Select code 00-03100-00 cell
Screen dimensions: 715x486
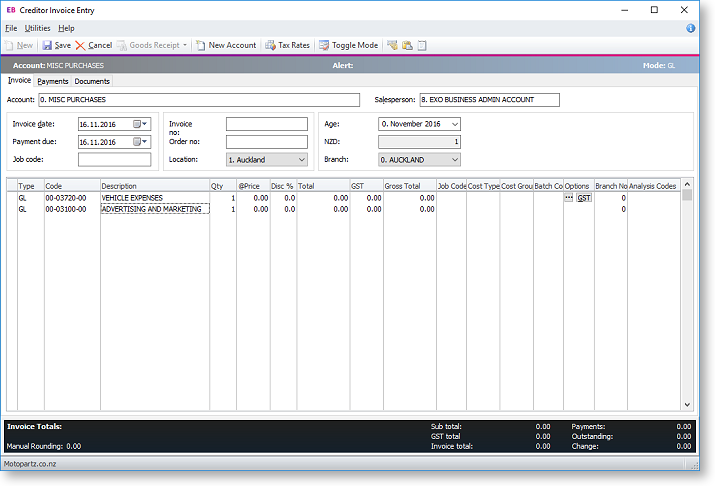pos(72,209)
